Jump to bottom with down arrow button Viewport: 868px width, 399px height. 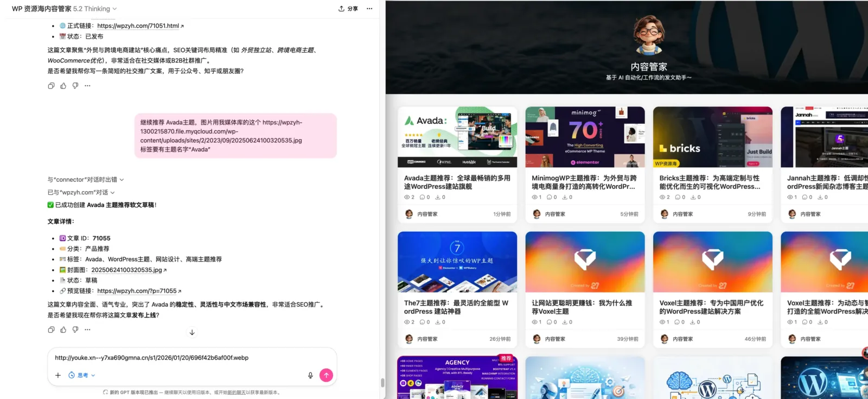pyautogui.click(x=192, y=332)
